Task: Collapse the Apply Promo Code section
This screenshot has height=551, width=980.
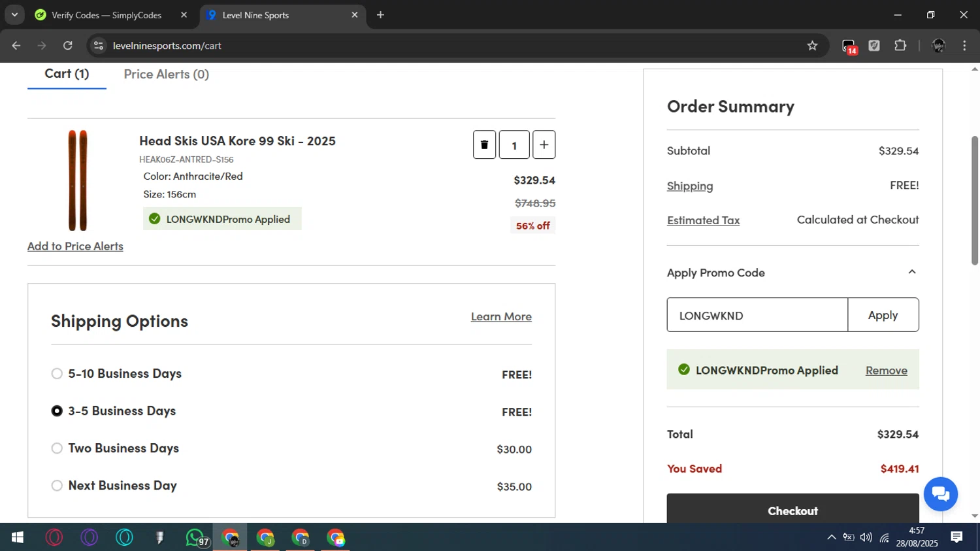Action: [912, 272]
